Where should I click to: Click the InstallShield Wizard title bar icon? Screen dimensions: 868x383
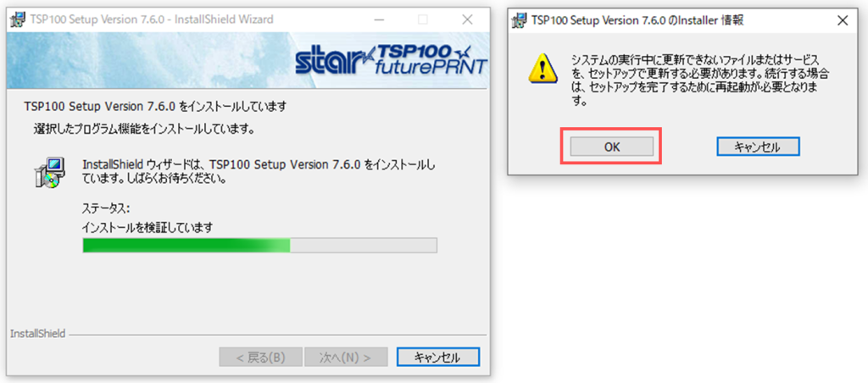[18, 19]
